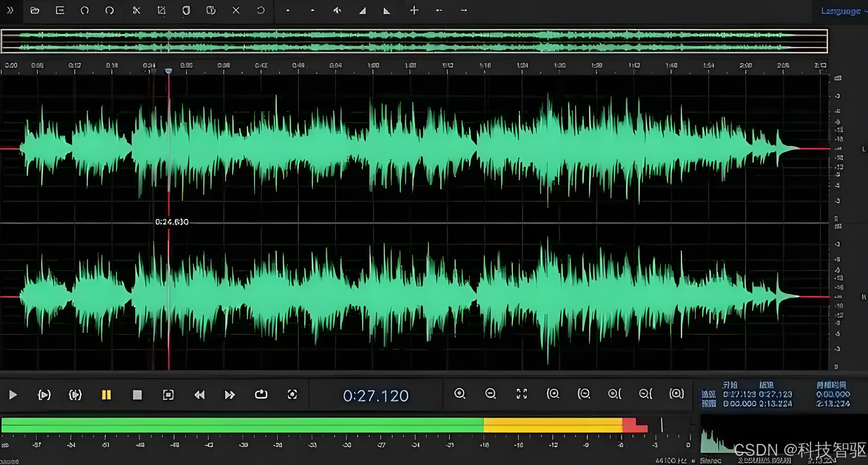
Task: Click the waveform overview navigator strip
Action: click(414, 41)
